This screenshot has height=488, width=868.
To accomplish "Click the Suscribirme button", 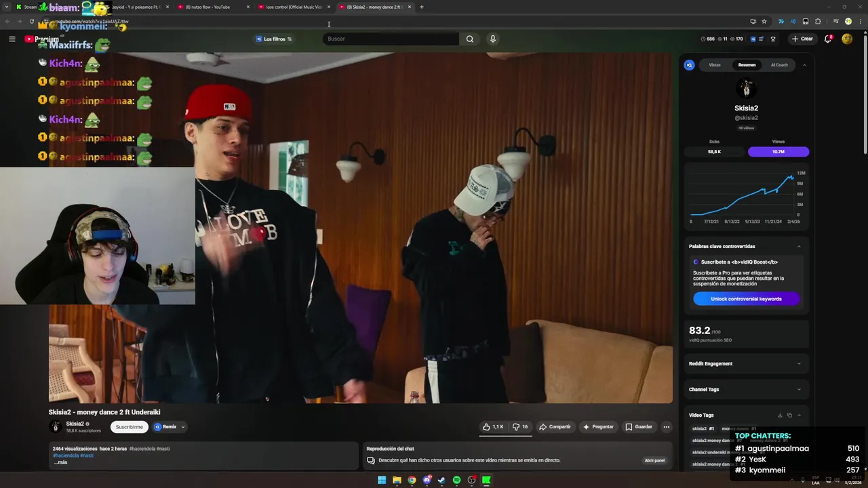I will 129,427.
